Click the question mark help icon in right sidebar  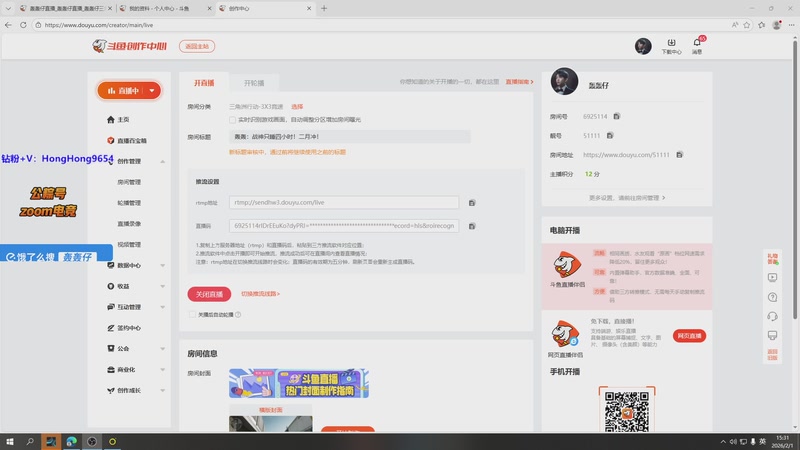click(772, 297)
